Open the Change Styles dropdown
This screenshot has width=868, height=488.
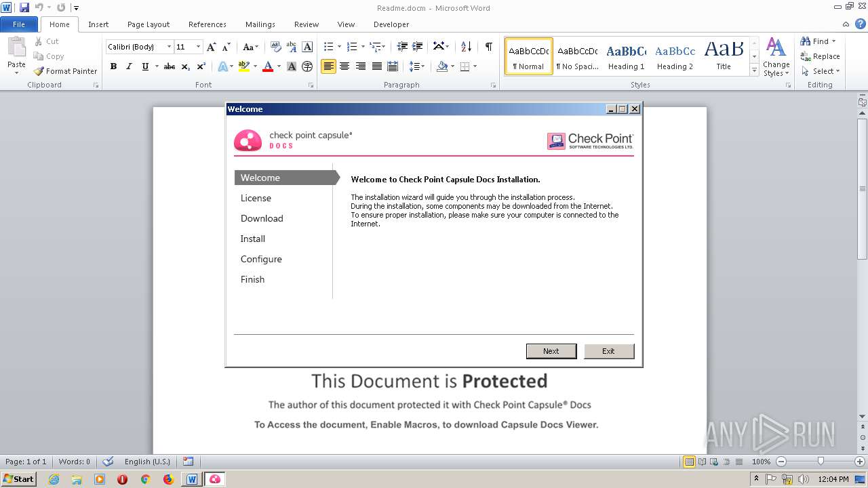tap(776, 57)
